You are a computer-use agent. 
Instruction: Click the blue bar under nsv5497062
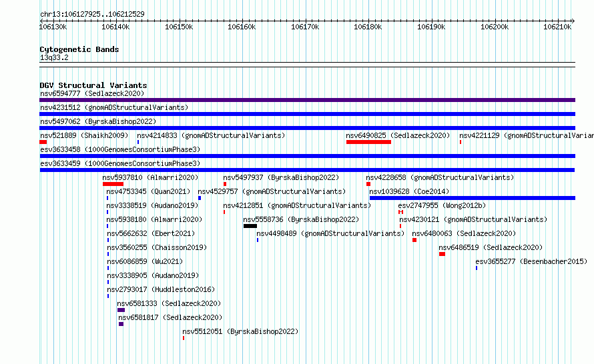[x=307, y=128]
